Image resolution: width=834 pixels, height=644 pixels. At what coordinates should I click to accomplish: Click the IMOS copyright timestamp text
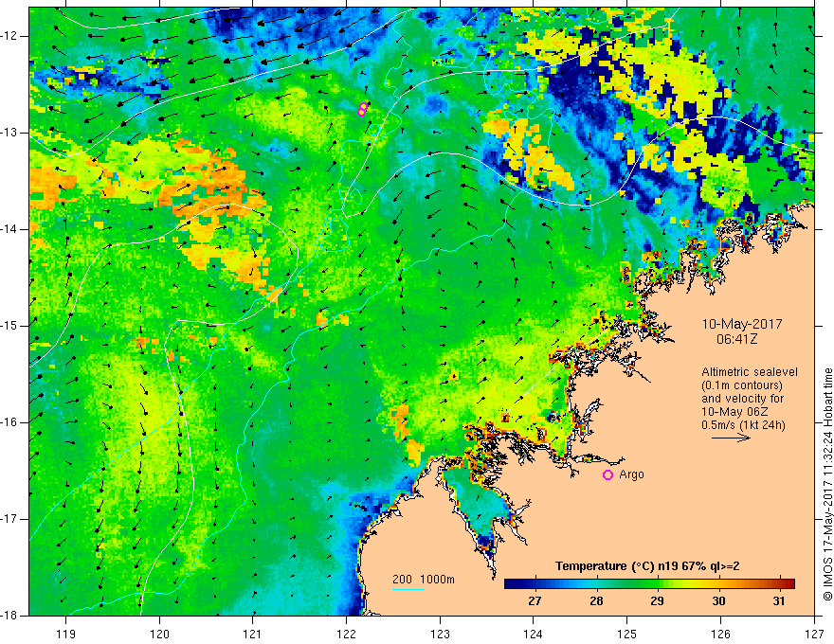point(827,484)
